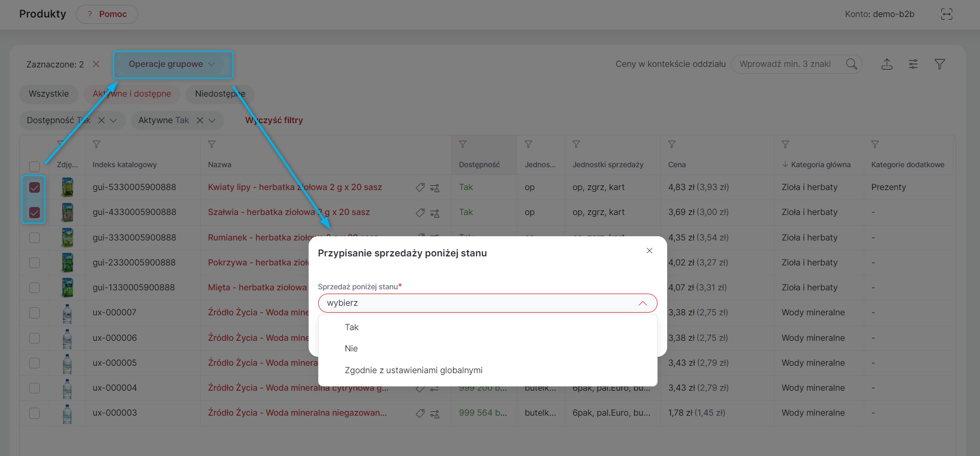Open column settings sliders icon
Image resolution: width=980 pixels, height=456 pixels.
tap(913, 64)
